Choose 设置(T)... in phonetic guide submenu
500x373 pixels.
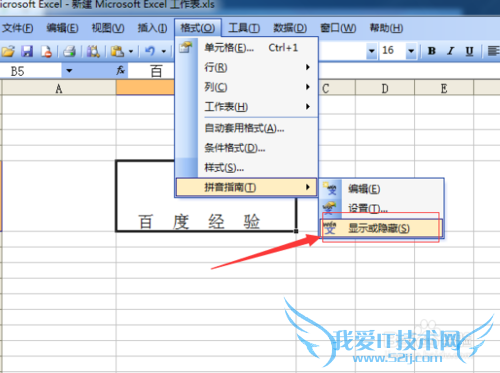tap(382, 209)
